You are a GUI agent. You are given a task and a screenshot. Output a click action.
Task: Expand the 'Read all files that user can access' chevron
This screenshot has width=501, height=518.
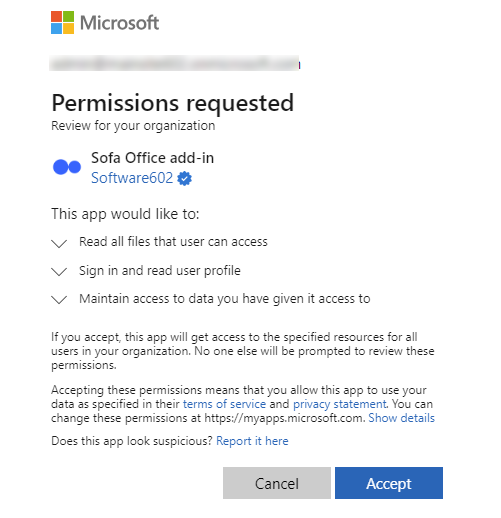coord(59,243)
